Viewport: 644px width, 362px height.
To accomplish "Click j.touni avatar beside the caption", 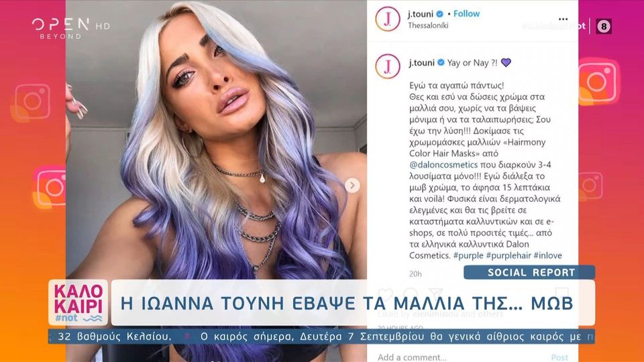I will 387,66.
